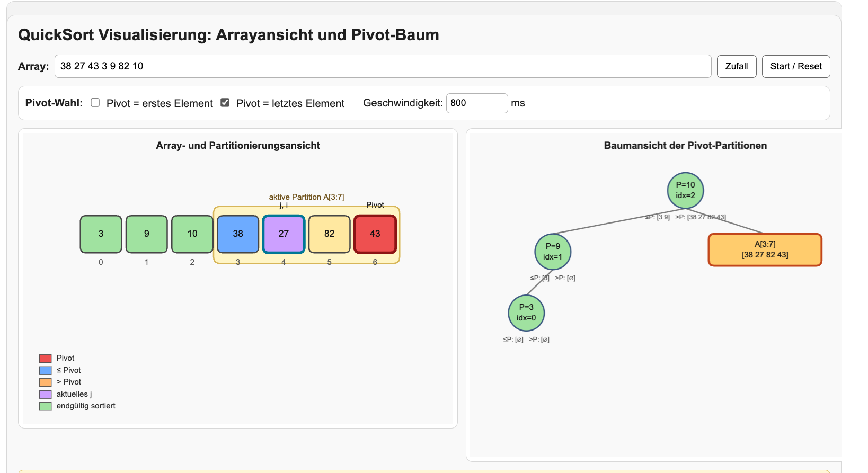Click the Start / Reset button
Viewport: 868px width, 473px height.
796,66
